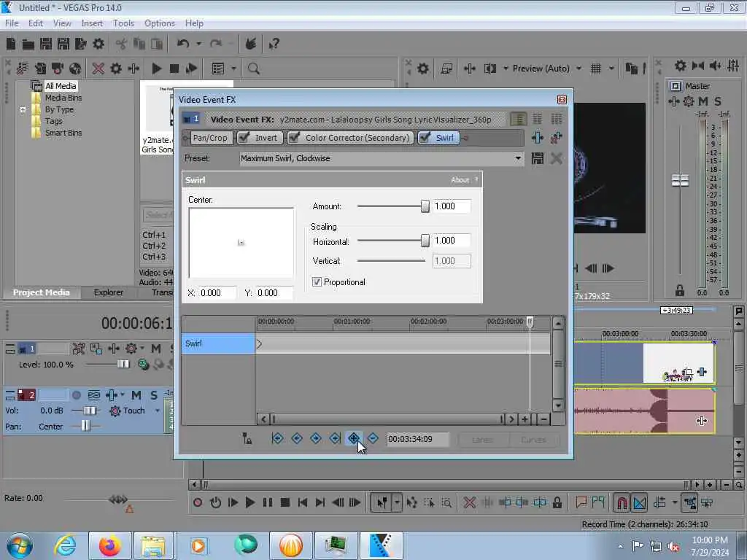
Task: Click Pan/Crop button in FX chain
Action: point(210,138)
